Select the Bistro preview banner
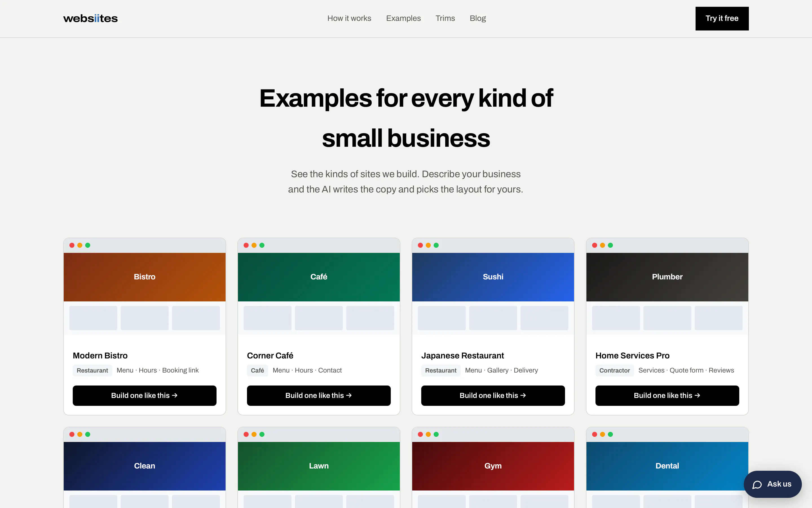The height and width of the screenshot is (508, 812). pos(144,277)
